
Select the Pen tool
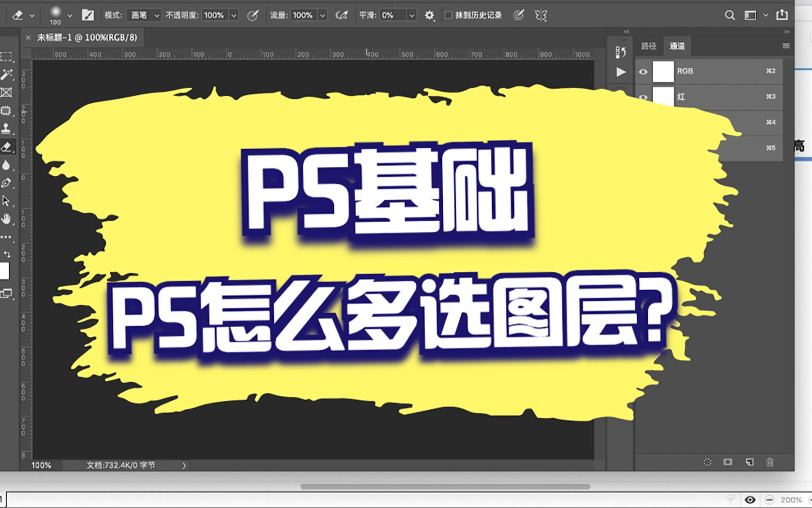tap(7, 183)
